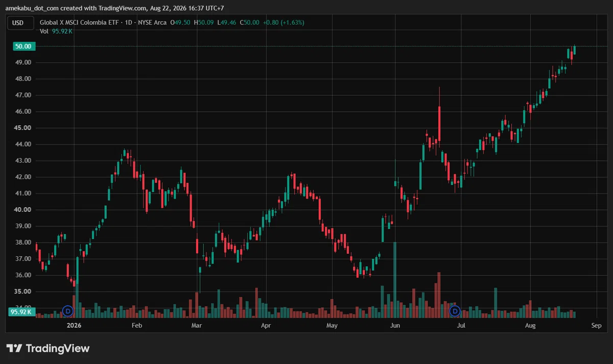This screenshot has height=364, width=613.
Task: Click the Sep label on the time axis
Action: coord(596,325)
